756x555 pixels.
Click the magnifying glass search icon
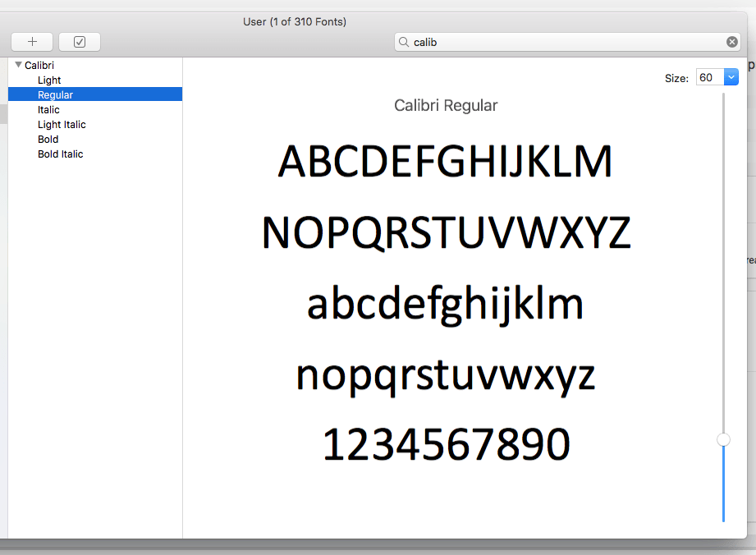click(403, 41)
